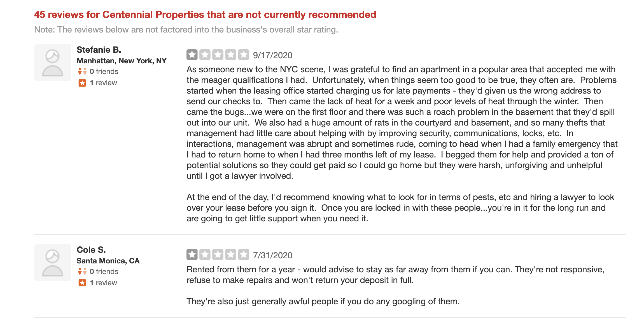The width and height of the screenshot is (644, 320).
Task: Click friends icon under Stefanie B.
Action: pyautogui.click(x=82, y=71)
